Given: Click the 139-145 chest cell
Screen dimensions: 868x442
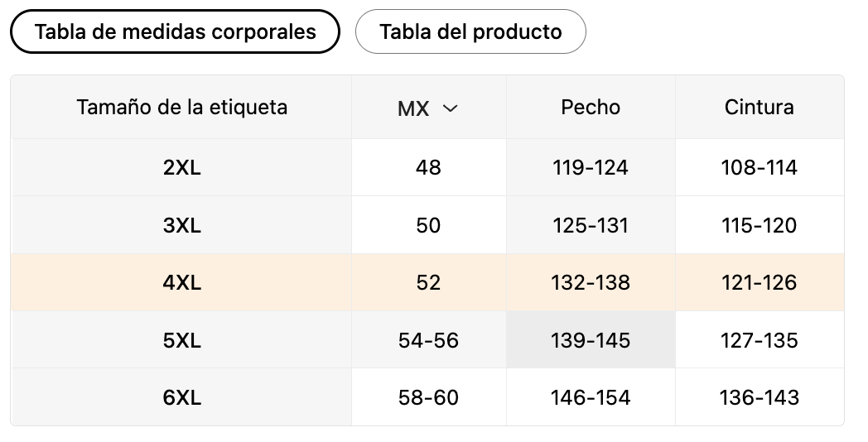Looking at the screenshot, I should (591, 340).
